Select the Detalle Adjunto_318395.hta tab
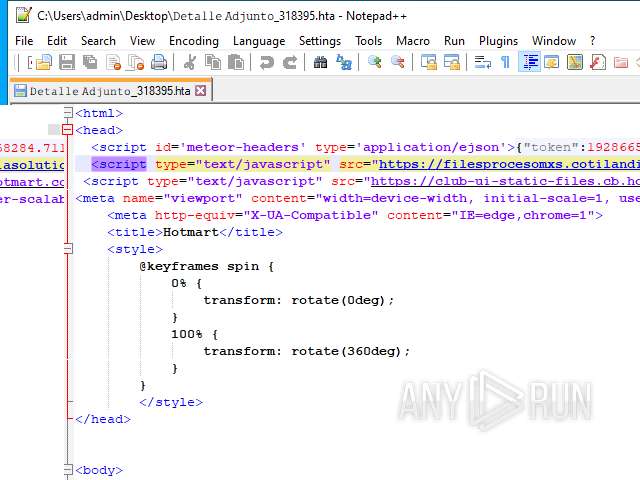Viewport: 640px width, 480px height. click(110, 91)
